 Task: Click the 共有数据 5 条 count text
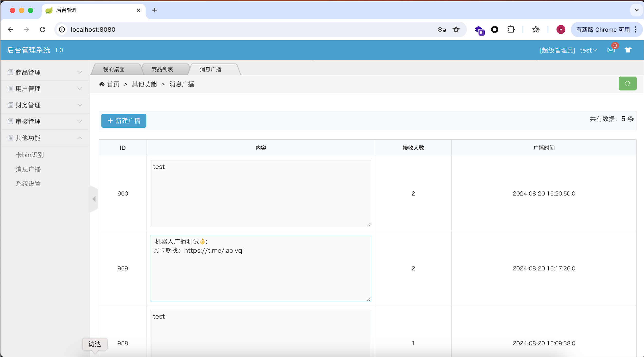coord(612,119)
